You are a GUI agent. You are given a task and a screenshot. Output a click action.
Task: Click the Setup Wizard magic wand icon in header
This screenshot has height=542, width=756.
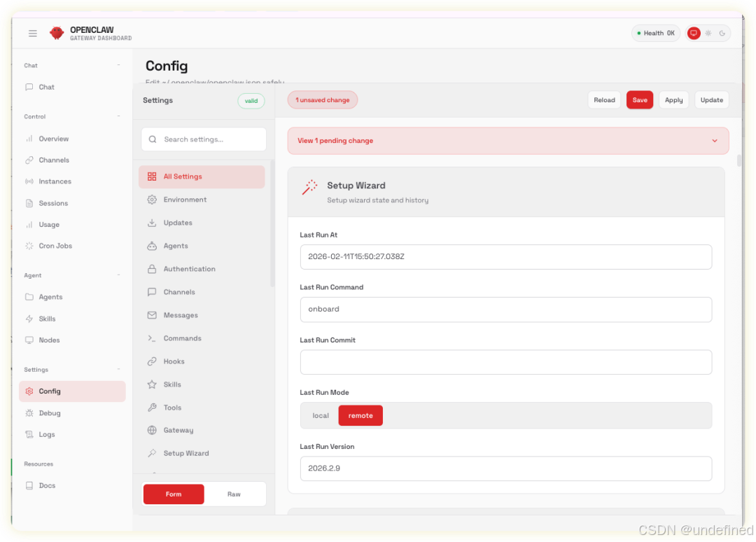(309, 187)
